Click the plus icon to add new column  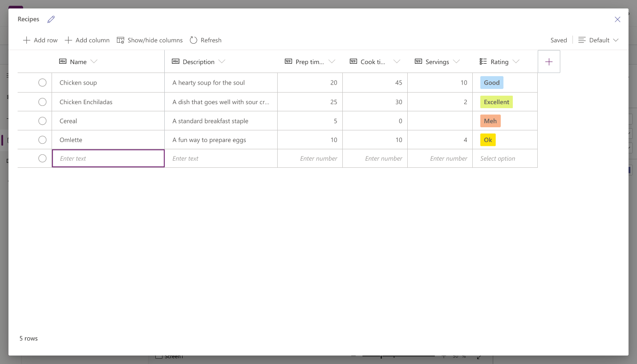click(x=549, y=62)
